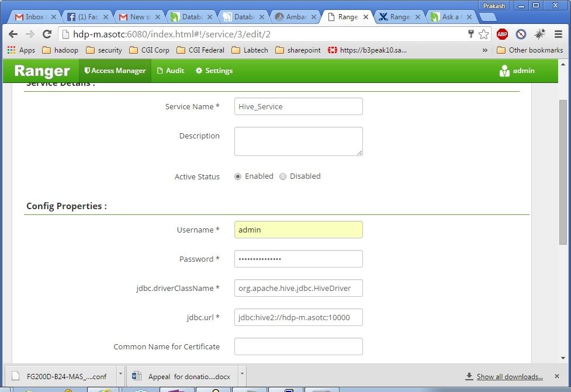Open Chrome's hamburger menu

point(557,34)
